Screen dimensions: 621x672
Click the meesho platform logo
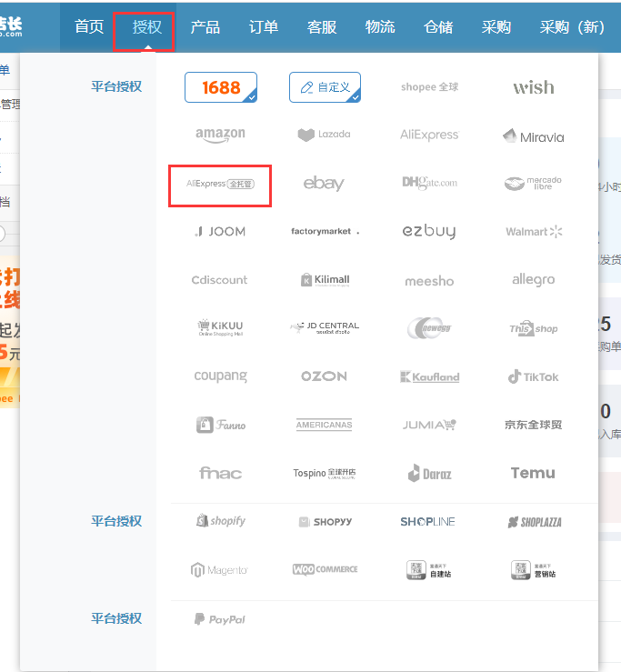tap(429, 281)
